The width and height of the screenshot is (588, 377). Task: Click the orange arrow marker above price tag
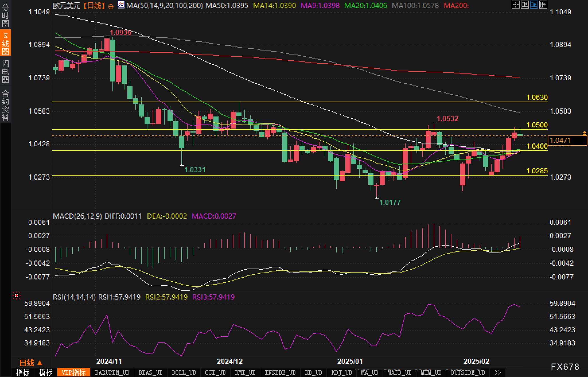584,133
